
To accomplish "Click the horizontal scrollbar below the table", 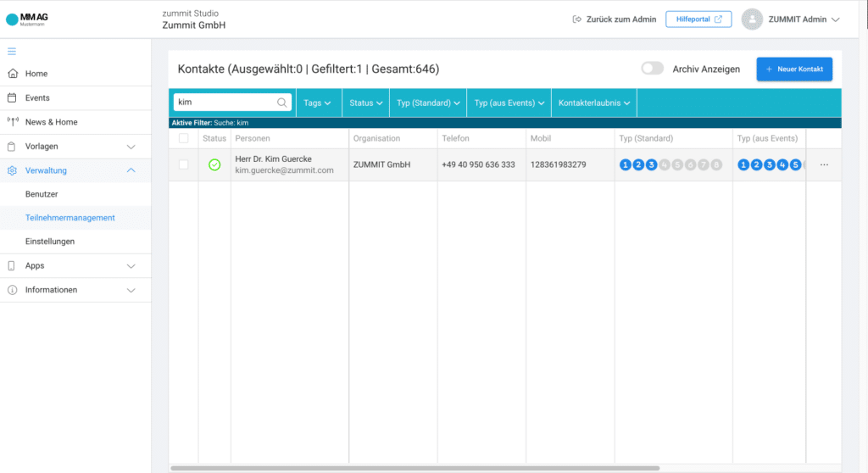I will pyautogui.click(x=415, y=467).
